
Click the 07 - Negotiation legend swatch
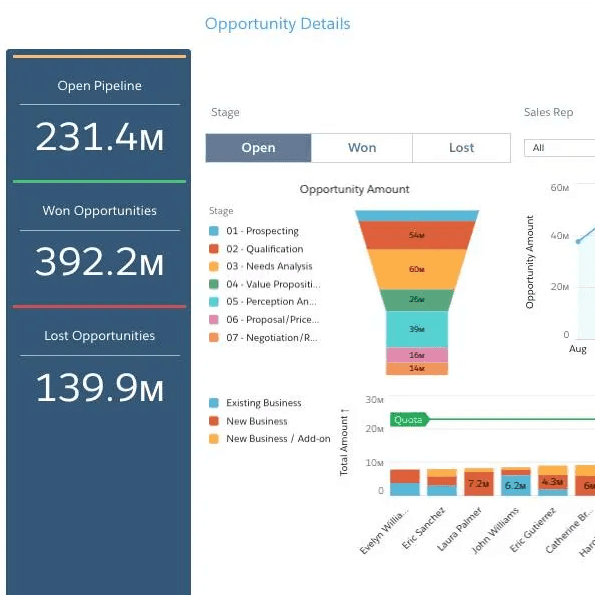point(214,337)
